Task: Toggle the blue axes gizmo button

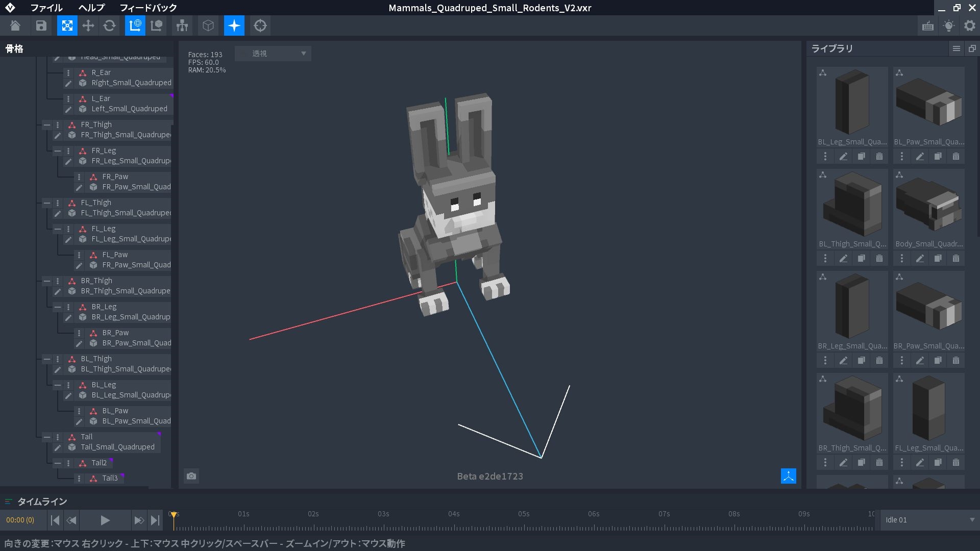Action: point(788,476)
